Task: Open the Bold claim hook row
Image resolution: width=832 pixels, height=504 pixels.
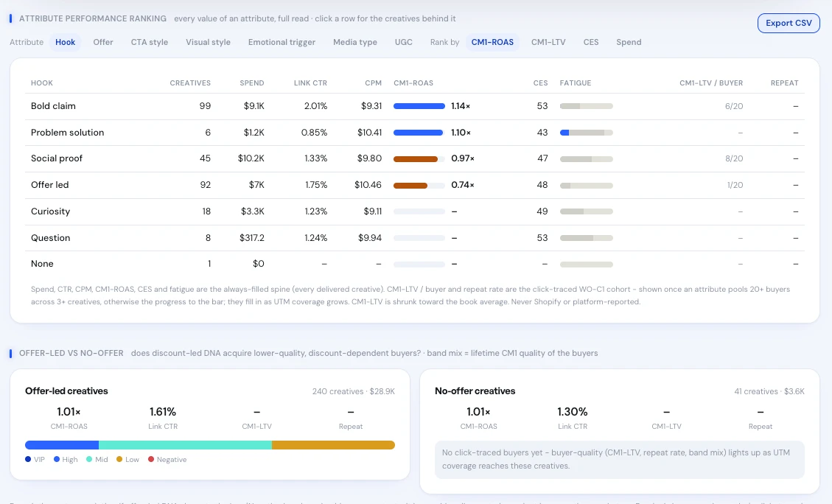Action: pos(414,106)
